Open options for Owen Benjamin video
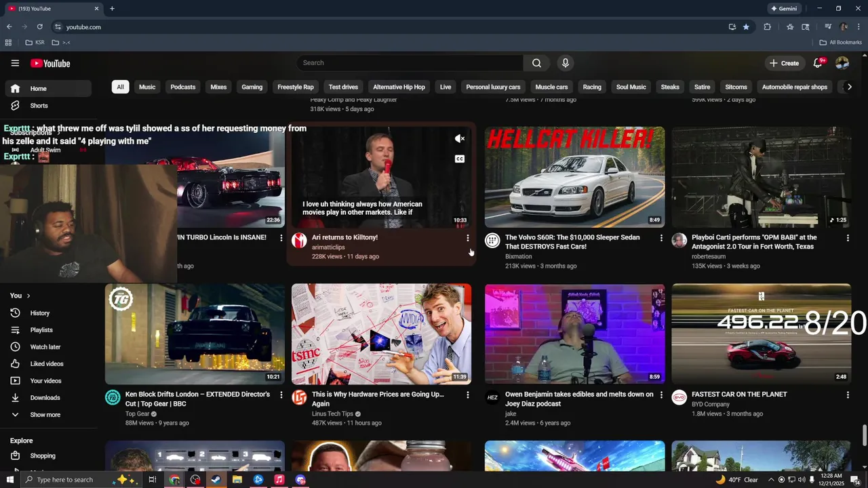 pyautogui.click(x=661, y=394)
